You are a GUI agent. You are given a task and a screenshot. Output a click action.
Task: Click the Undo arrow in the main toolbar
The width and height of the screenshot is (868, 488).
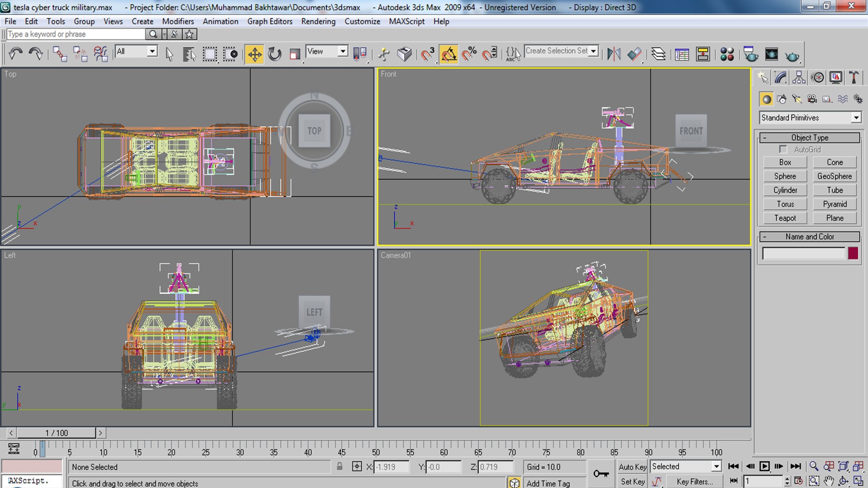[x=15, y=54]
